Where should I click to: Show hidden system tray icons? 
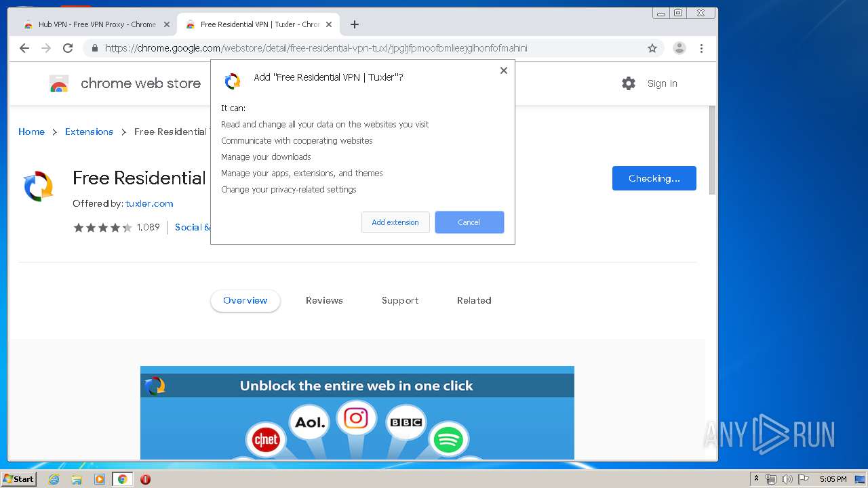(x=756, y=479)
